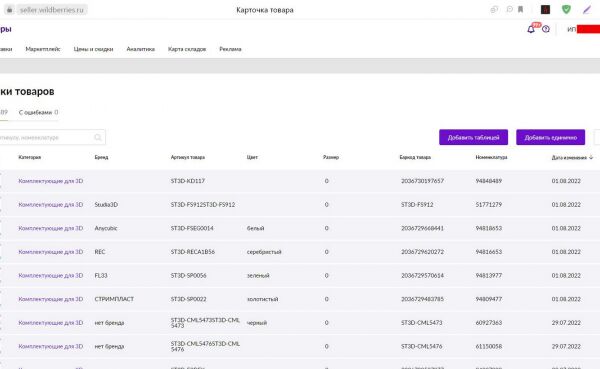
Task: Open the ИП account profile menu
Action: coord(583,29)
